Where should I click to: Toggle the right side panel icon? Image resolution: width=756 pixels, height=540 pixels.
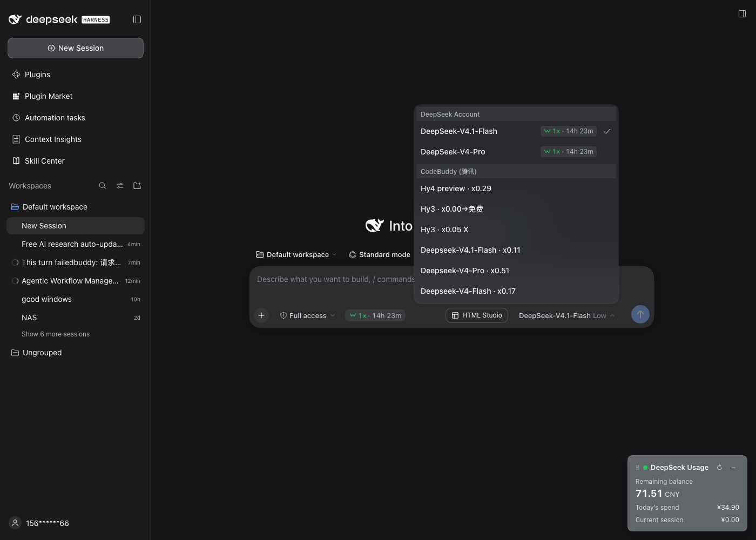pos(742,14)
